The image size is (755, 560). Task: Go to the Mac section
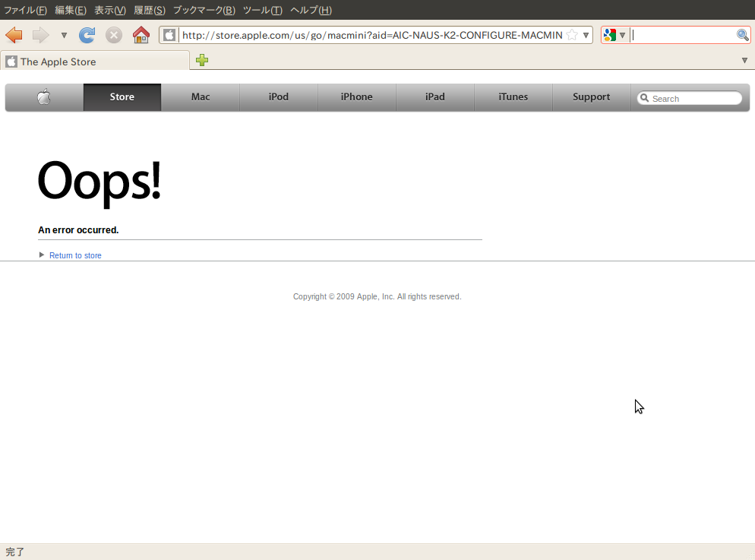click(201, 97)
